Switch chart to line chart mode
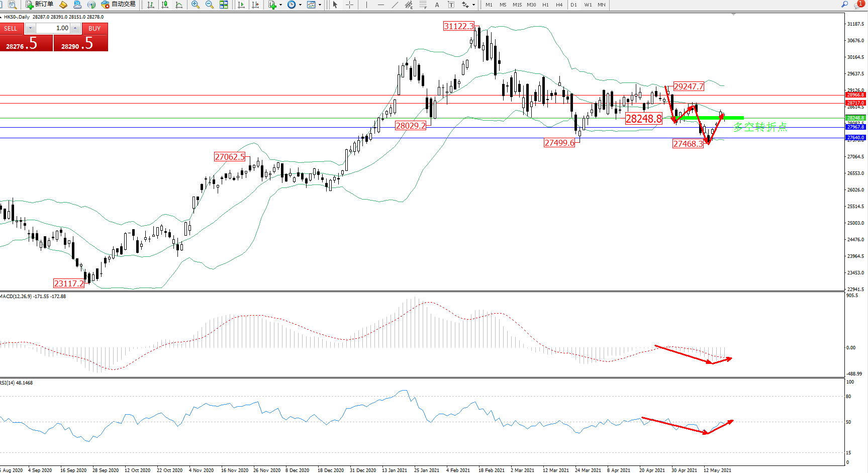Viewport: 868px width, 473px height. coord(179,5)
